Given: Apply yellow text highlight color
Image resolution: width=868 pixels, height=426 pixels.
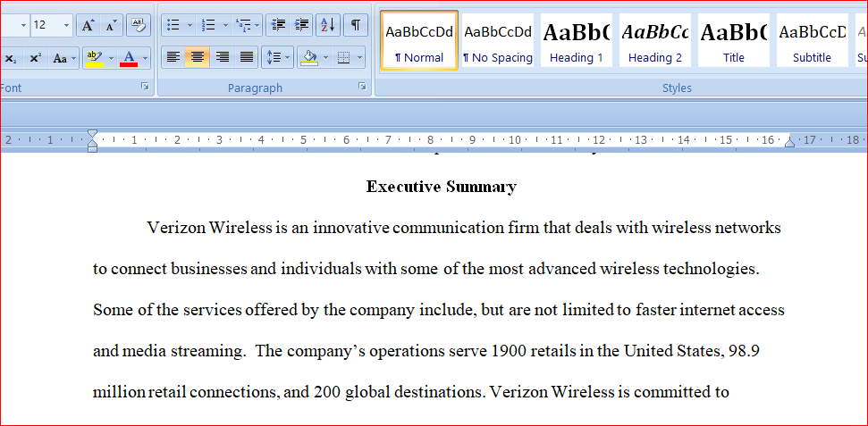Looking at the screenshot, I should [96, 58].
